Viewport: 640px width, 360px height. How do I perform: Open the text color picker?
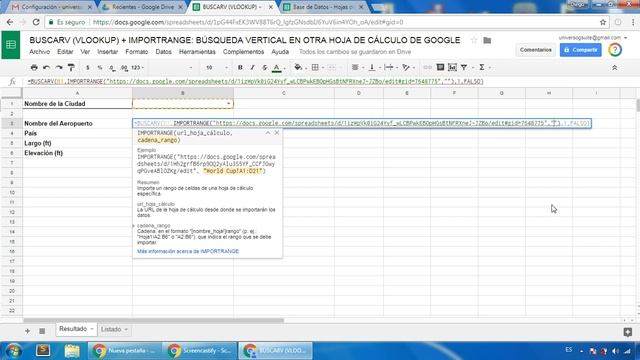[277, 67]
